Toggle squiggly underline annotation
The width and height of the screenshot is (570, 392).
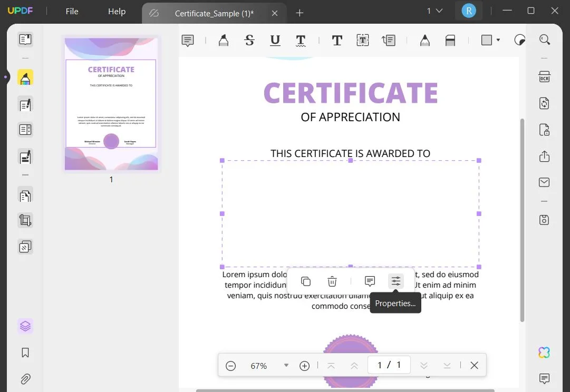click(301, 40)
